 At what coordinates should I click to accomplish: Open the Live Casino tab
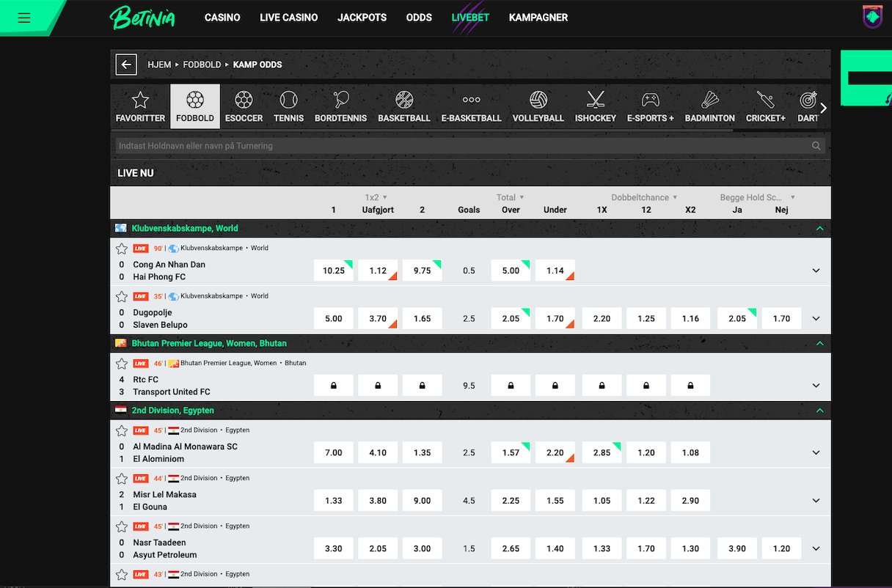[x=288, y=18]
